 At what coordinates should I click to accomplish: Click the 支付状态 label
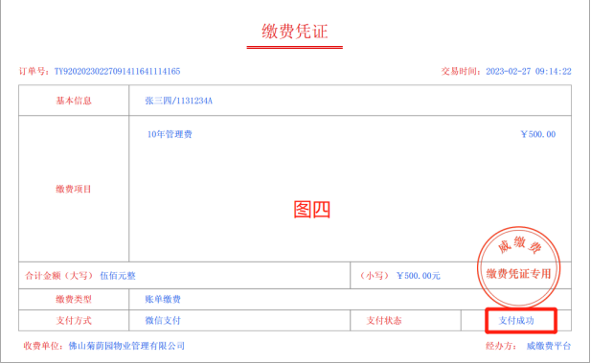click(384, 320)
